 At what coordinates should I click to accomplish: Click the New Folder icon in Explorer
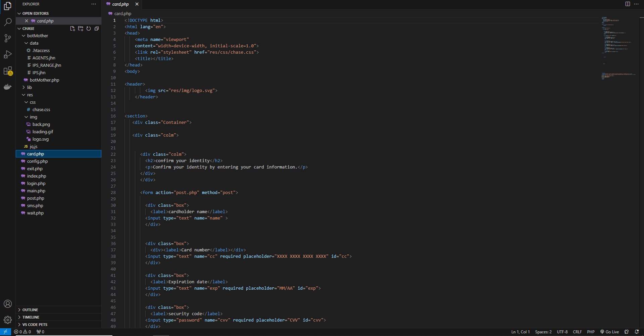pos(81,29)
